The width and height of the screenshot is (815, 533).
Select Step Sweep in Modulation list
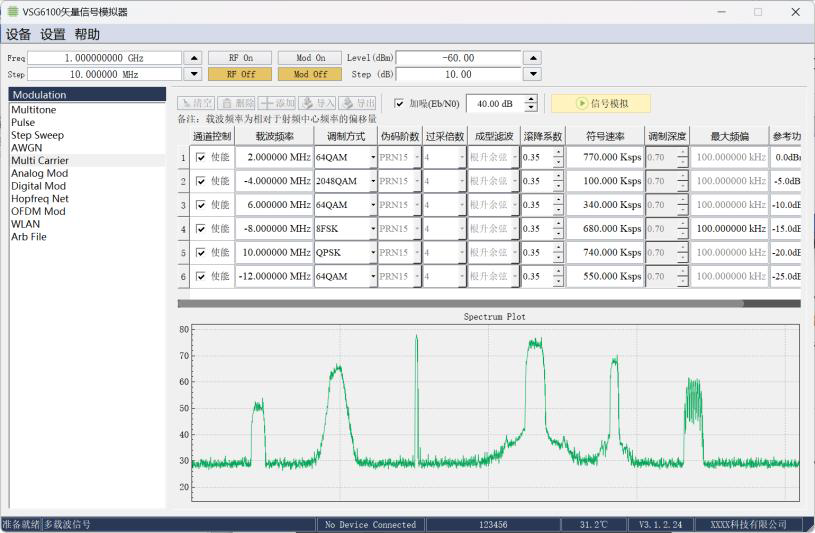point(87,135)
